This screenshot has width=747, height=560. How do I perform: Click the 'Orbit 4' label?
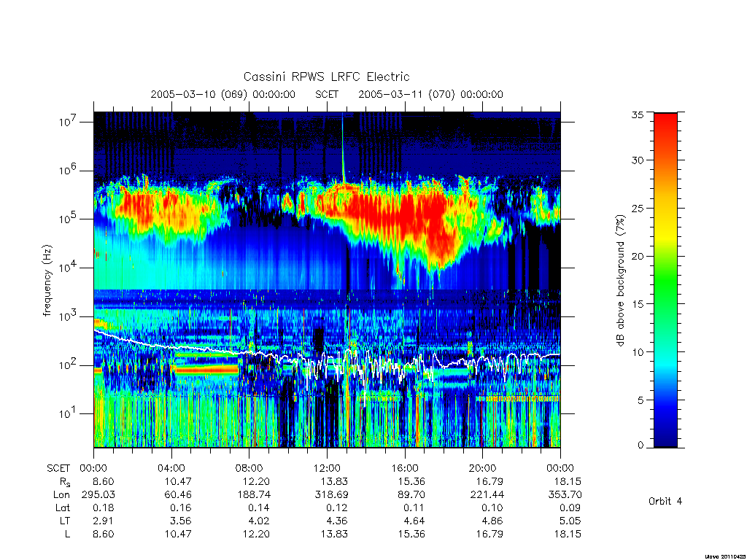coord(665,501)
